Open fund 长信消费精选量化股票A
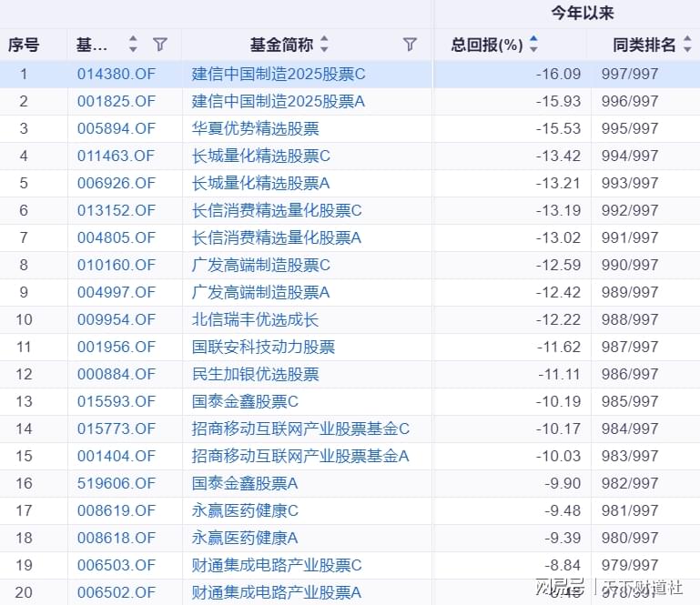This screenshot has height=605, width=700. 277,237
